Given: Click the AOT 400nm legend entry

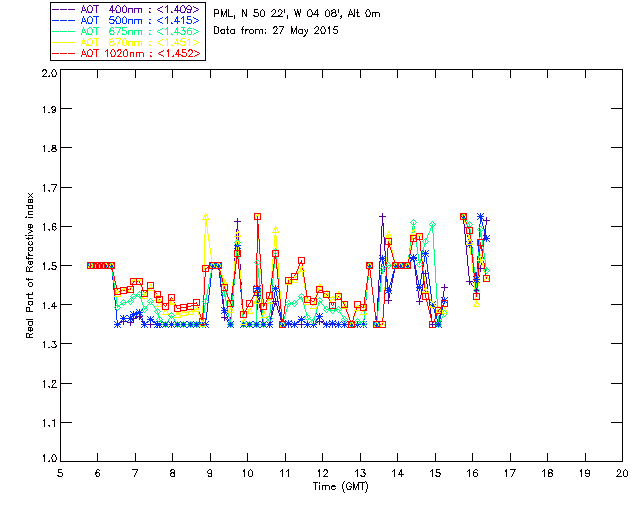Looking at the screenshot, I should coord(127,9).
